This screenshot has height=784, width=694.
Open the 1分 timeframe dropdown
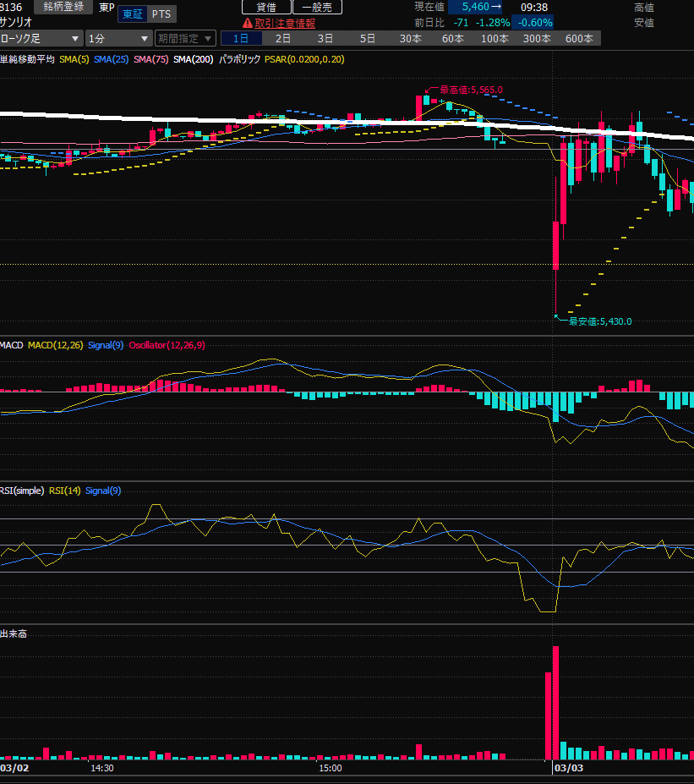point(118,39)
